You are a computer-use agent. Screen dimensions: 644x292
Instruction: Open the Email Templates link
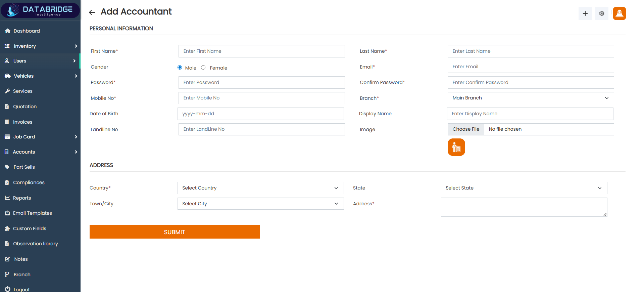(x=33, y=213)
